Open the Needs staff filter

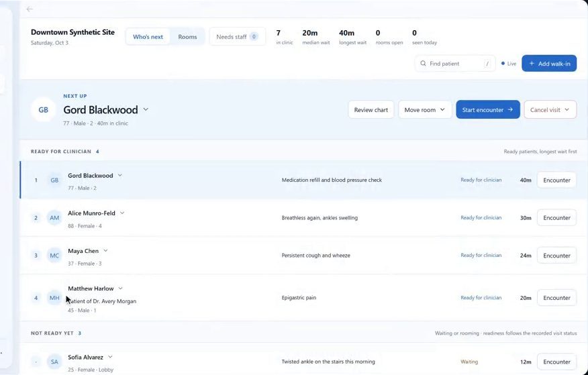coord(237,37)
